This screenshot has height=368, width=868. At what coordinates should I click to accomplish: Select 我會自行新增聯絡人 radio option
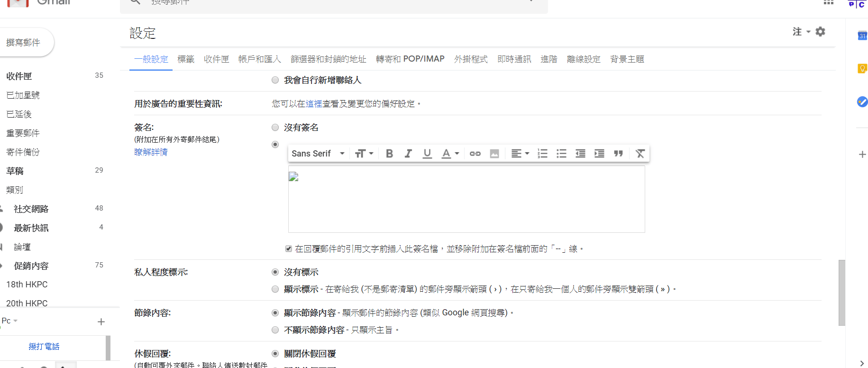click(x=275, y=80)
